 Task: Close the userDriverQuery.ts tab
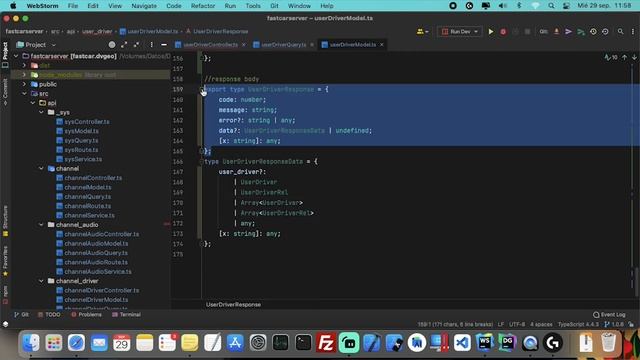(x=312, y=44)
